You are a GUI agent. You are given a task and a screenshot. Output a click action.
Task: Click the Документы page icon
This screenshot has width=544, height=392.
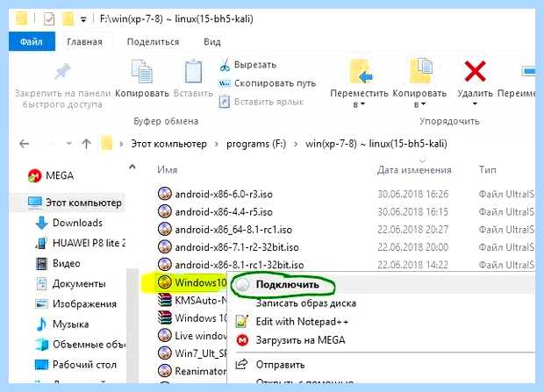coord(41,284)
